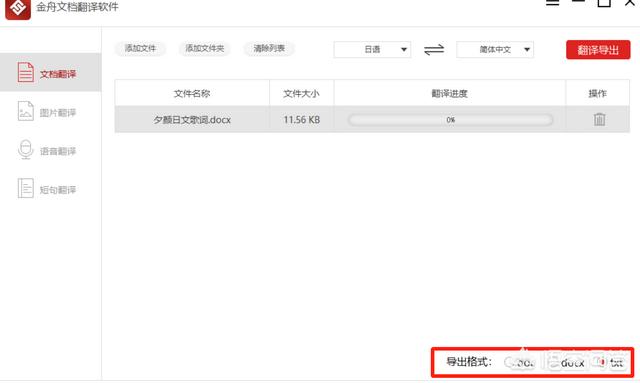
Task: Switch to the 短句翻译 sidebar tab
Action: pyautogui.click(x=51, y=189)
